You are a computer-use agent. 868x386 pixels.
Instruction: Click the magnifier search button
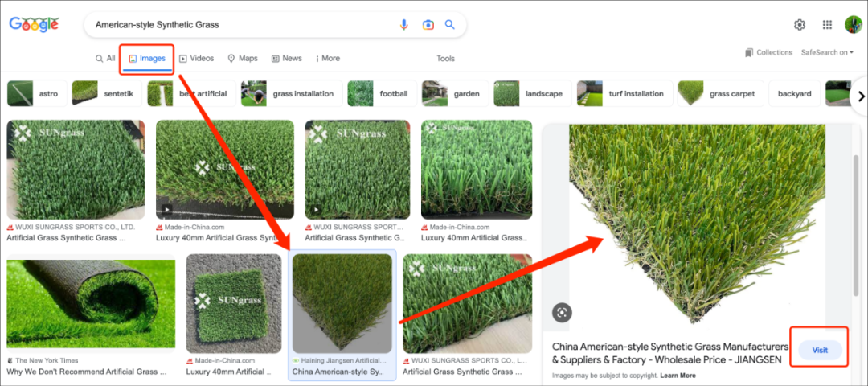pyautogui.click(x=449, y=24)
